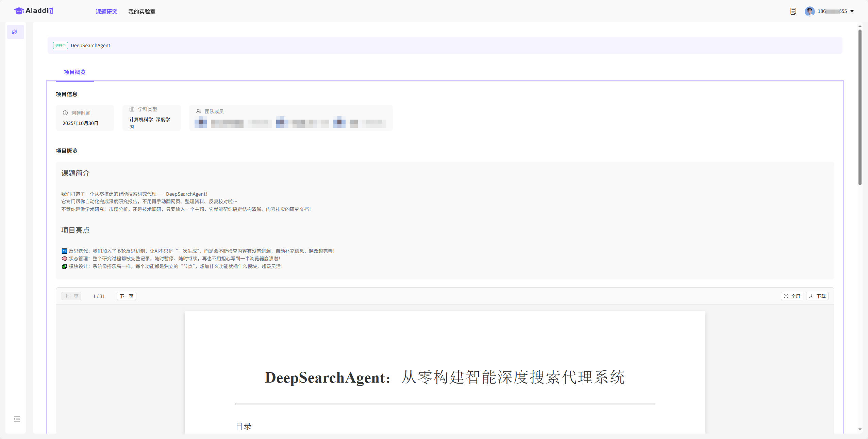Switch to 课题研究 menu

106,12
